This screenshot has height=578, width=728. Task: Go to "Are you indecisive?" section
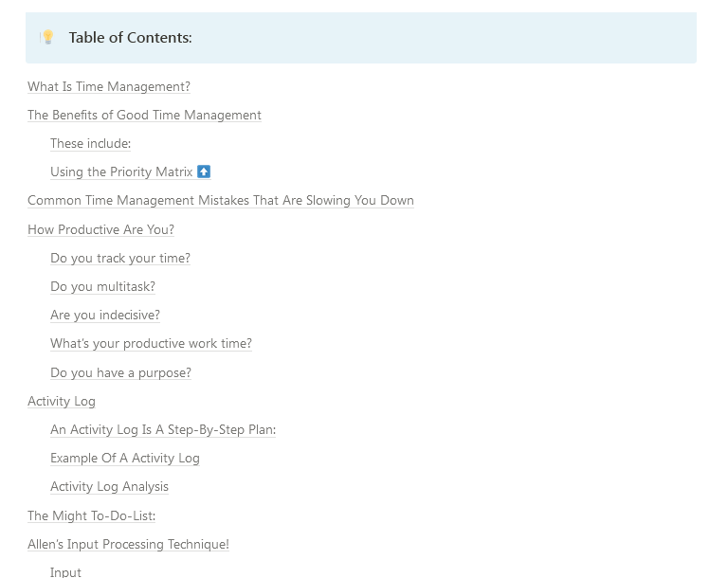coord(105,316)
